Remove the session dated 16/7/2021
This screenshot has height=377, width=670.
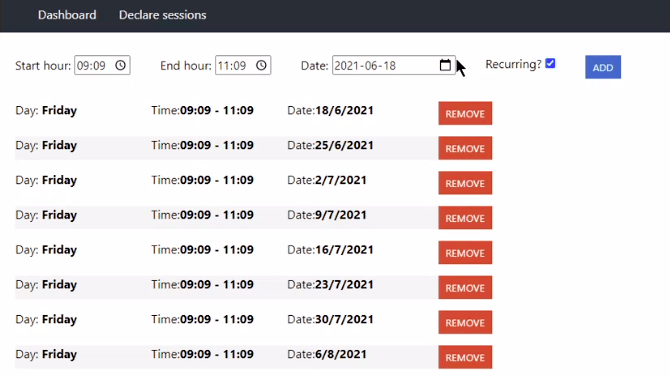pyautogui.click(x=465, y=253)
